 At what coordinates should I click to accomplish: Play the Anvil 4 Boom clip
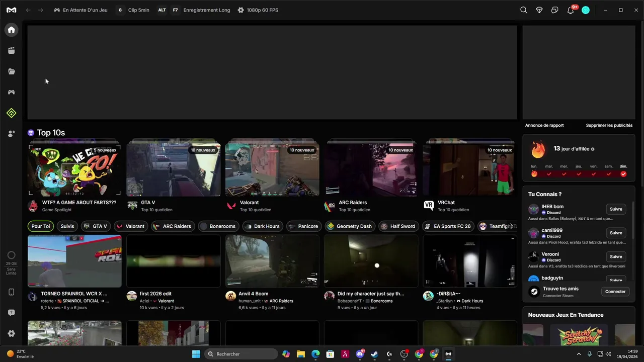pos(272,261)
